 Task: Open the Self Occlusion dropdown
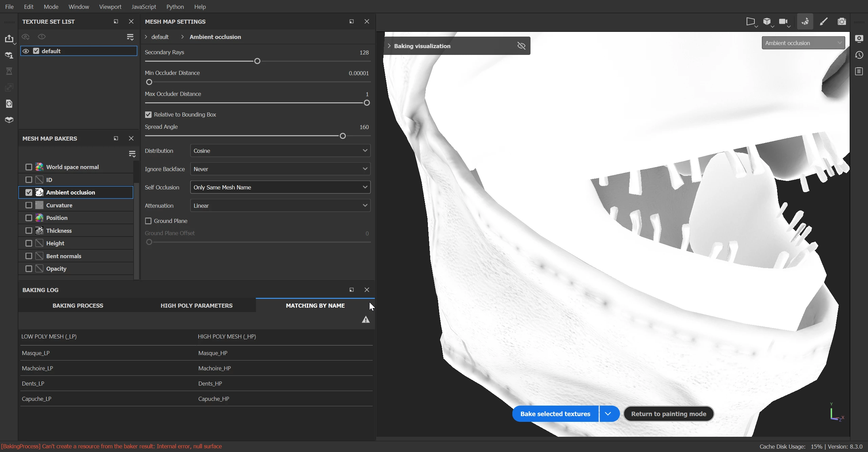(x=280, y=187)
